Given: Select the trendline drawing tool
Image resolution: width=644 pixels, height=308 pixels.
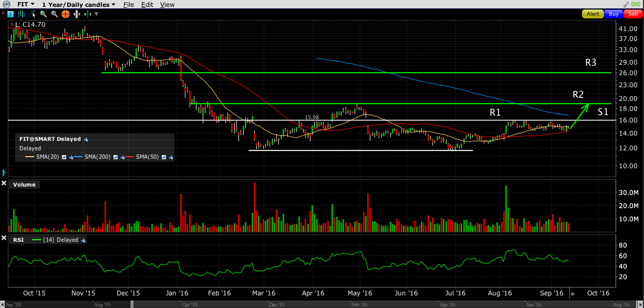Looking at the screenshot, I should (33, 14).
